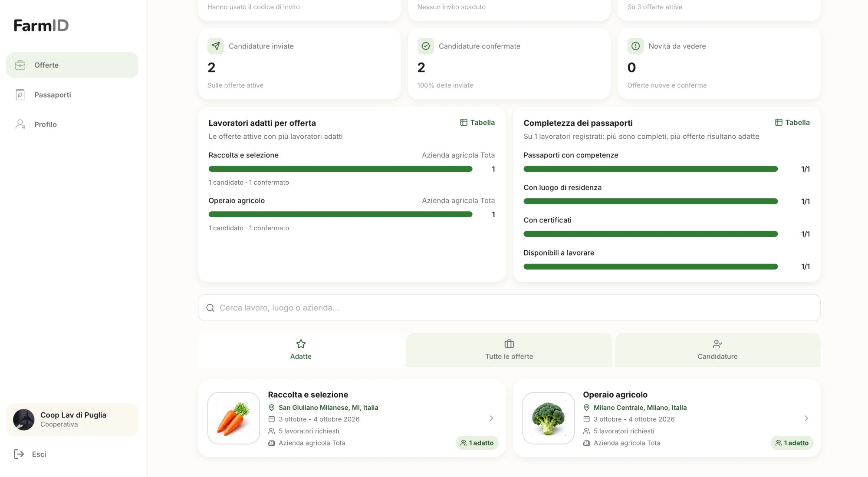Select the Candidature tab
Viewport: 868px width, 477px height.
(717, 350)
